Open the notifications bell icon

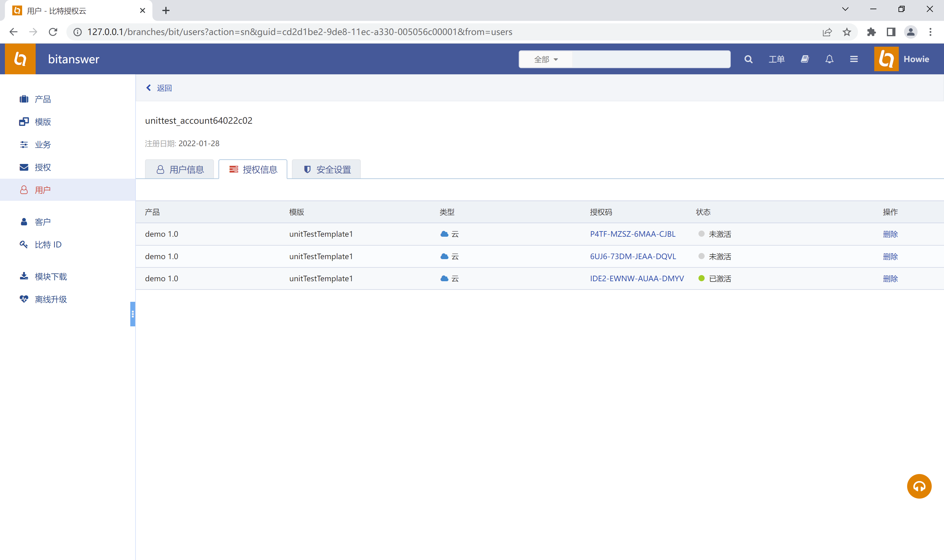click(829, 59)
